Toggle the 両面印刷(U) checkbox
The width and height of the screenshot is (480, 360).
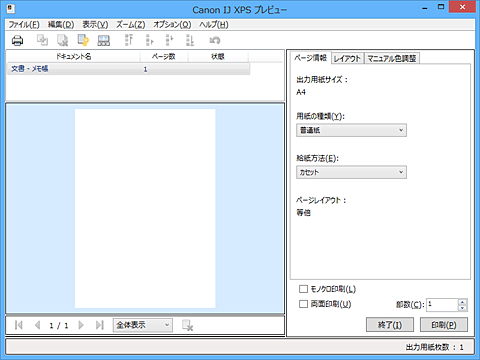coord(303,304)
